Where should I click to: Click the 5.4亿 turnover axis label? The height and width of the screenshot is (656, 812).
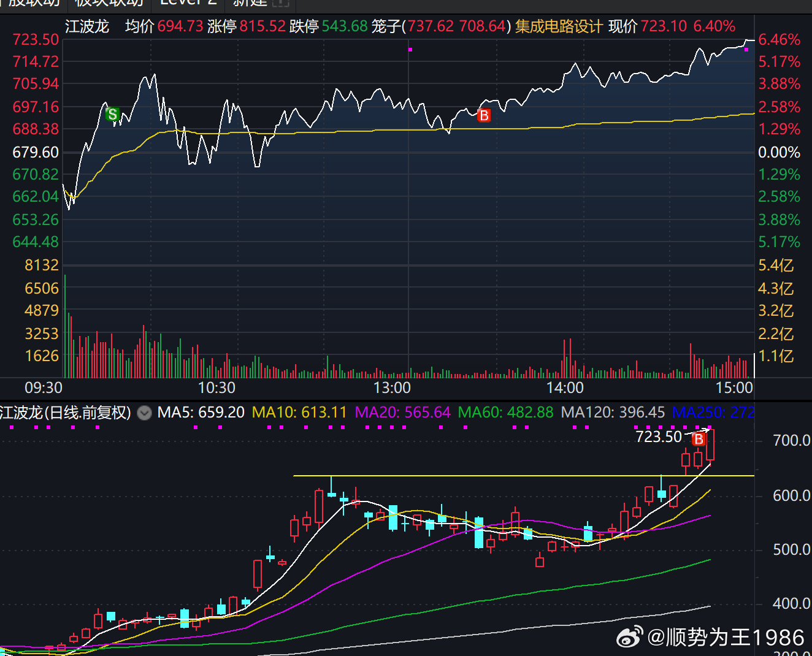pyautogui.click(x=776, y=265)
